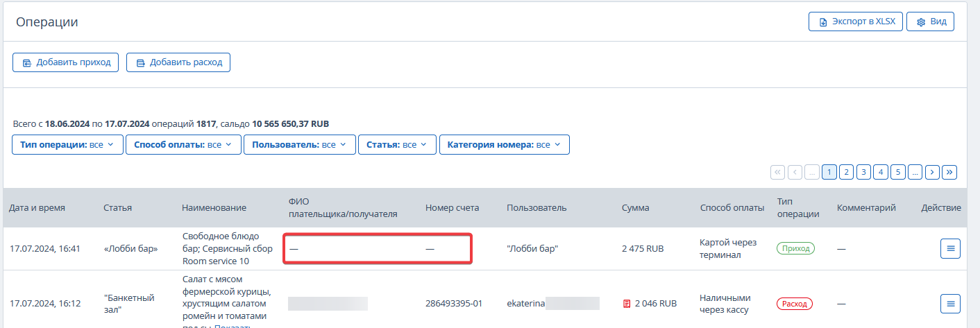Click the «Лобби бар» article cell
This screenshot has height=328, width=980.
pos(130,249)
